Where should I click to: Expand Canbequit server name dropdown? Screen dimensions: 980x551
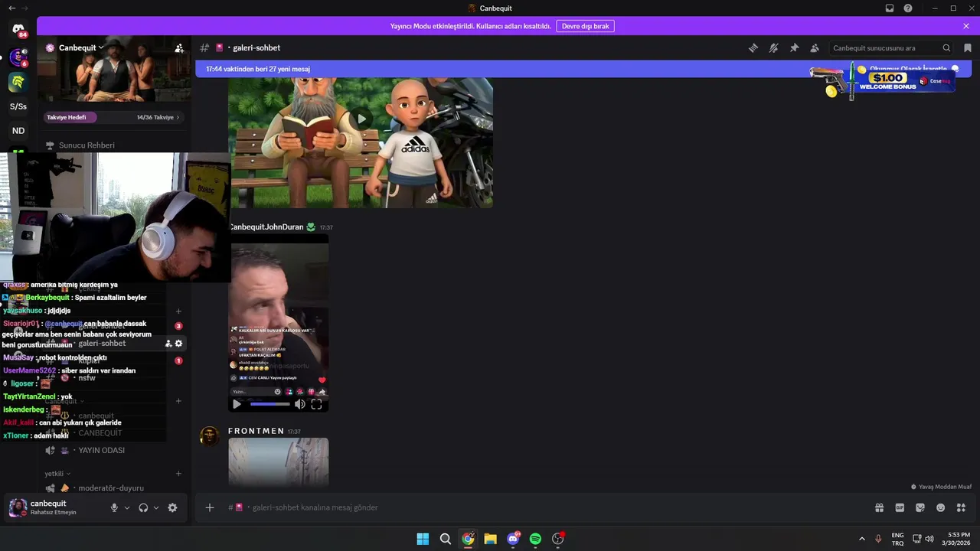(101, 47)
